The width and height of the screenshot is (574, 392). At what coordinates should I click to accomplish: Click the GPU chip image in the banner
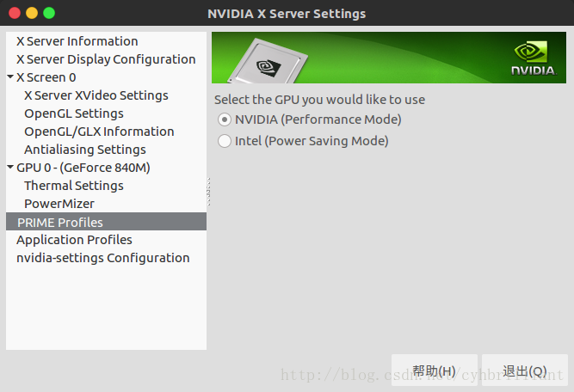pyautogui.click(x=268, y=61)
